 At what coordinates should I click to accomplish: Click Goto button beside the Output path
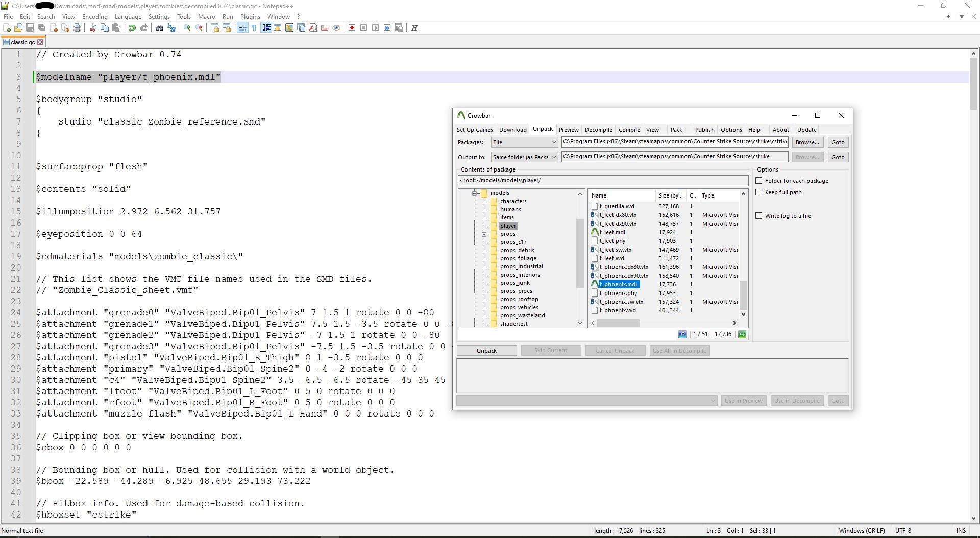[838, 157]
